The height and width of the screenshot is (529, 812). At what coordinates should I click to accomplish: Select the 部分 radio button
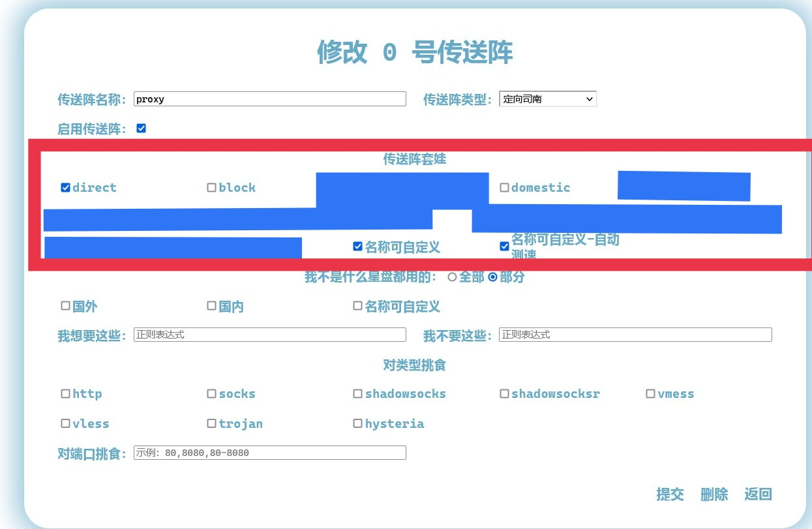pyautogui.click(x=493, y=277)
